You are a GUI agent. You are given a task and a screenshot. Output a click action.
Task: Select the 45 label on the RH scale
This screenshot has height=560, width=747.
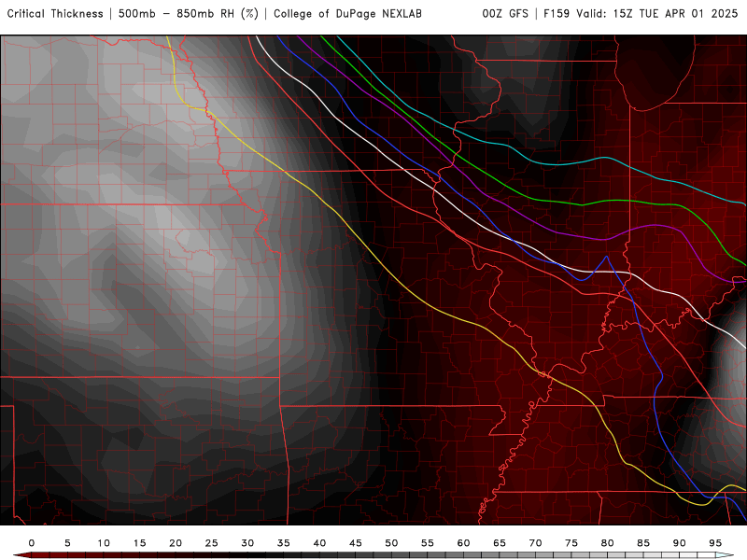click(356, 543)
